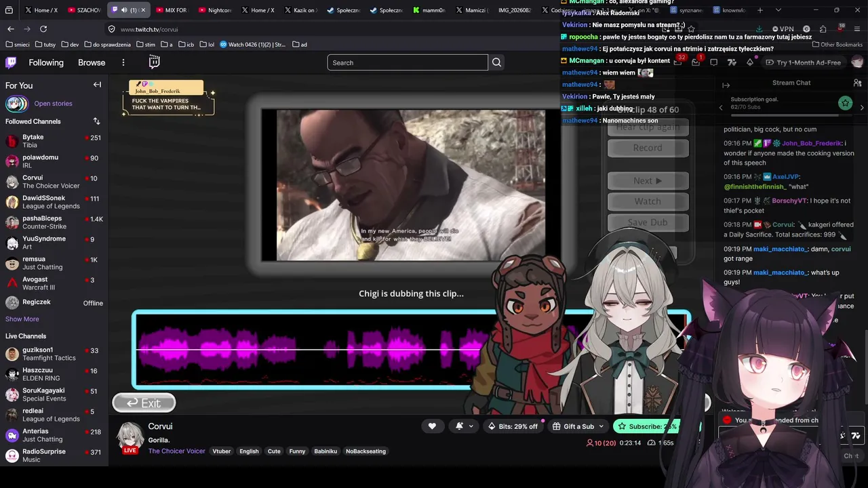Open browser hamburger menu
This screenshot has height=488, width=868.
point(858,29)
